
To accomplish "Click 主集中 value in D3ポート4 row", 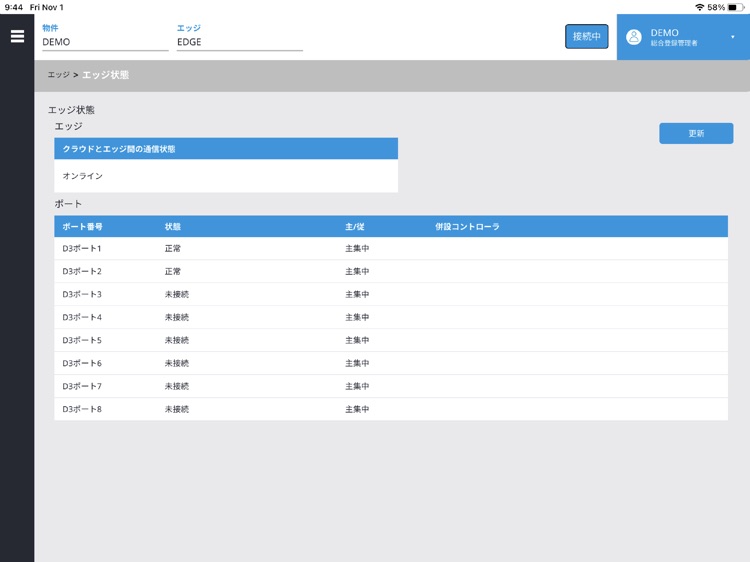I will click(x=357, y=318).
